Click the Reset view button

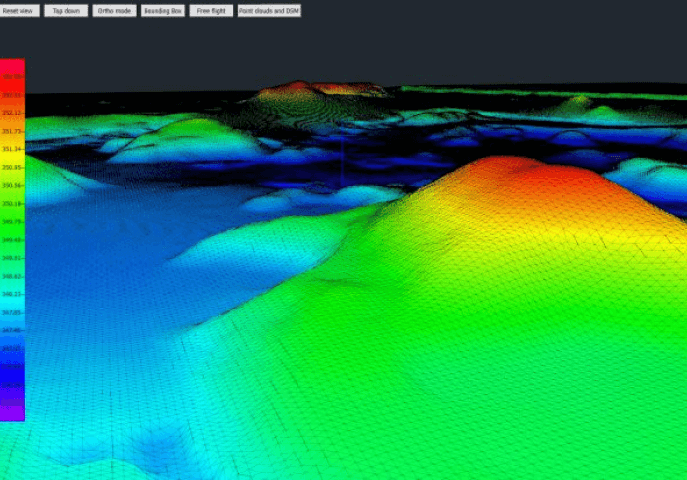coord(19,11)
